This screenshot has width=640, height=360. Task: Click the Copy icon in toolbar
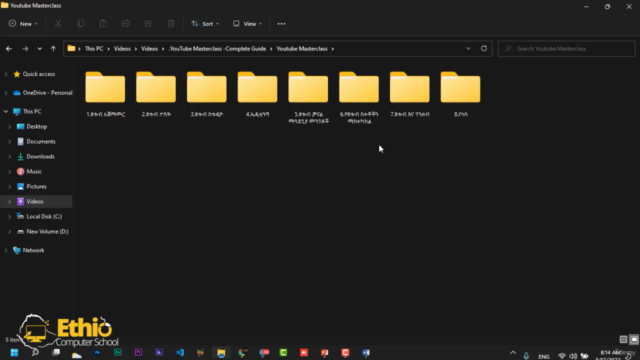click(x=81, y=24)
